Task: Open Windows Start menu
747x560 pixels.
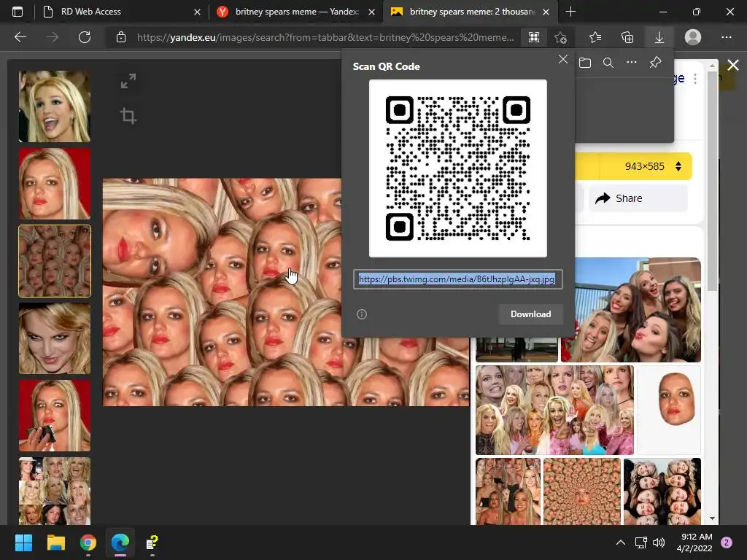Action: point(23,542)
